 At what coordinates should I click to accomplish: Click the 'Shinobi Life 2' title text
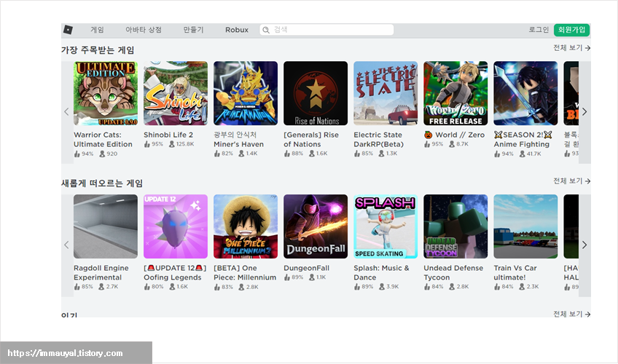click(x=168, y=135)
